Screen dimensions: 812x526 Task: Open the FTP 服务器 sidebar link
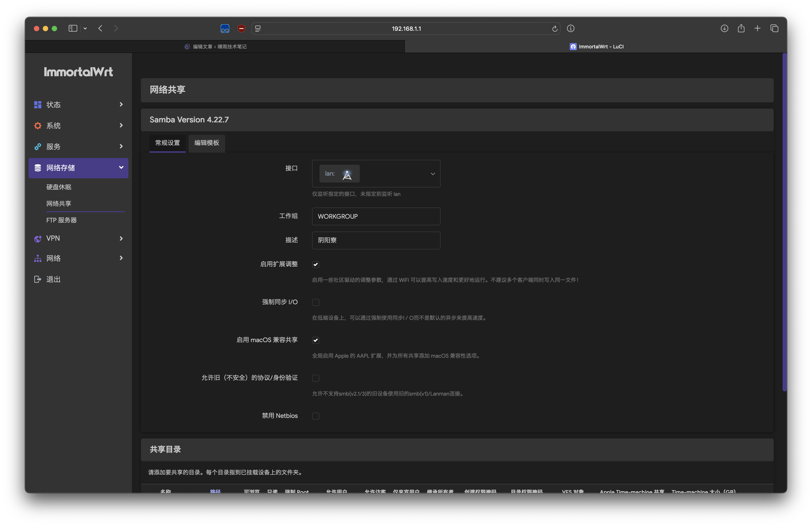point(61,220)
